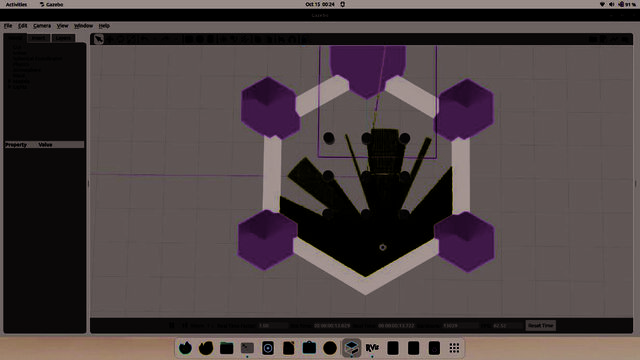Screen dimensions: 640x360
Task: Expand the Lights tree node
Action: tap(9, 87)
